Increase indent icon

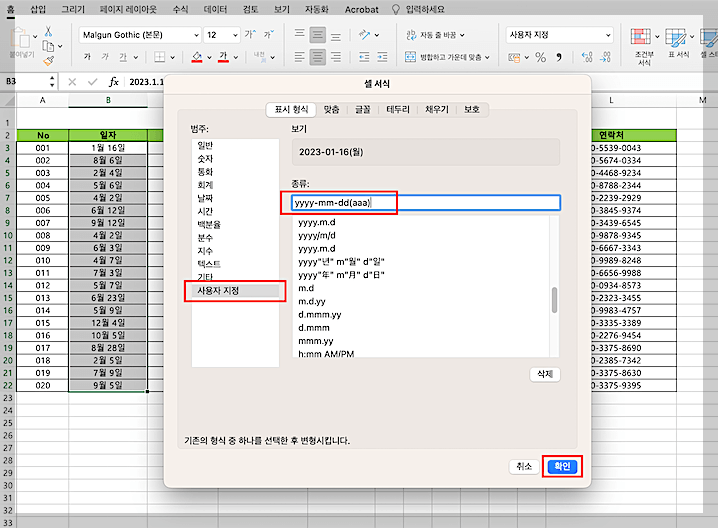pos(382,57)
